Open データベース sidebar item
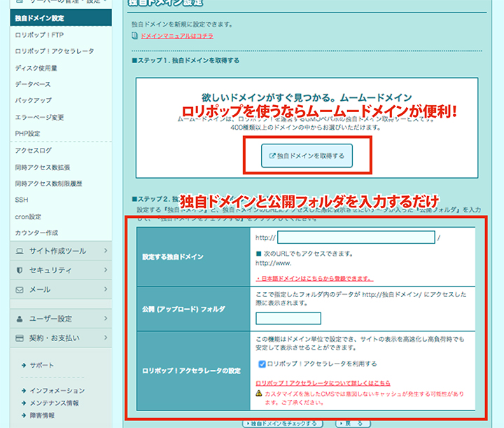504x428 pixels. 33,84
